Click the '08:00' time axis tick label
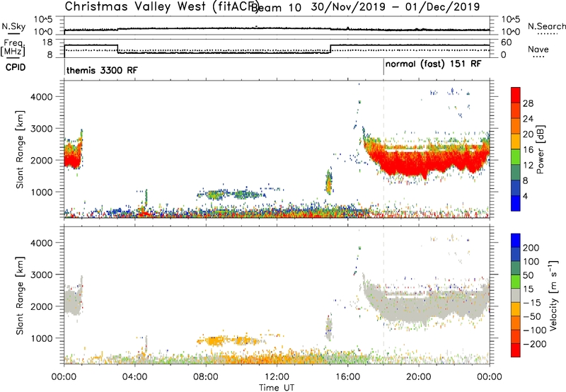Image resolution: width=566 pixels, height=392 pixels. (206, 377)
